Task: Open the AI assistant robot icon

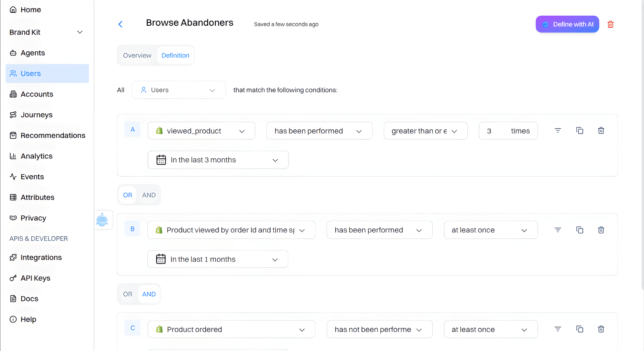Action: click(x=102, y=220)
